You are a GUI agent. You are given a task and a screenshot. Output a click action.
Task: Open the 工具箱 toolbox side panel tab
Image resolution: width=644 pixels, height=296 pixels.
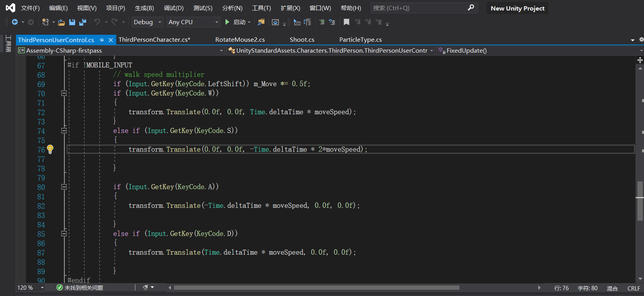point(8,43)
